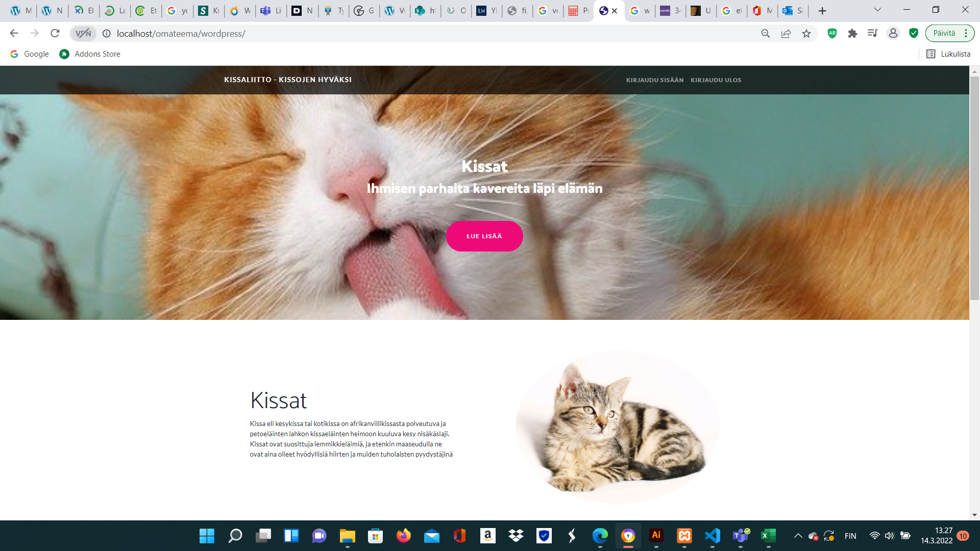Open the user profile icon in Chrome toolbar

[x=893, y=33]
